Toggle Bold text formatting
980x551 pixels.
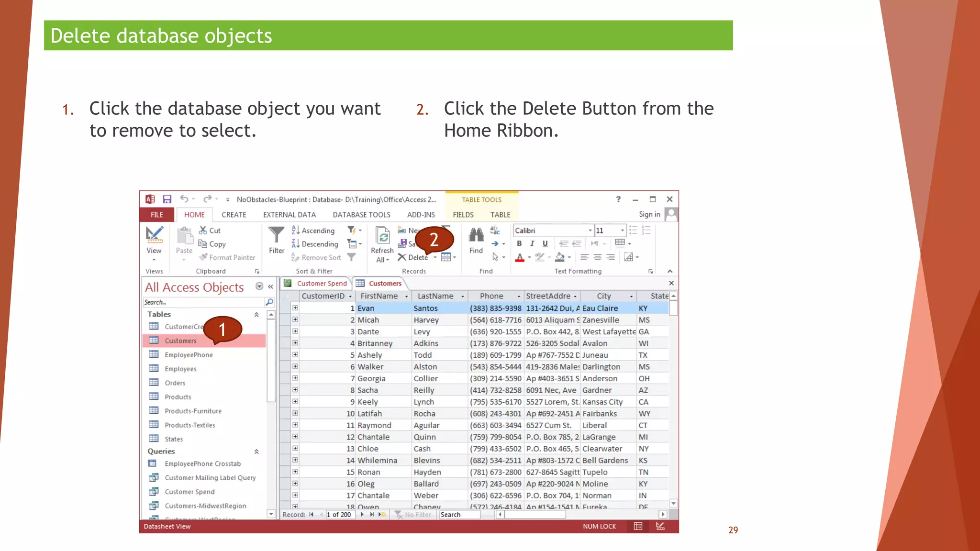pyautogui.click(x=519, y=243)
